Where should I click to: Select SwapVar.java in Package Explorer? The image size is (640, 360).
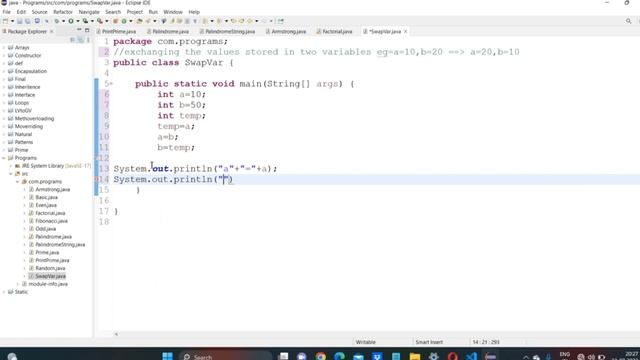coord(50,276)
